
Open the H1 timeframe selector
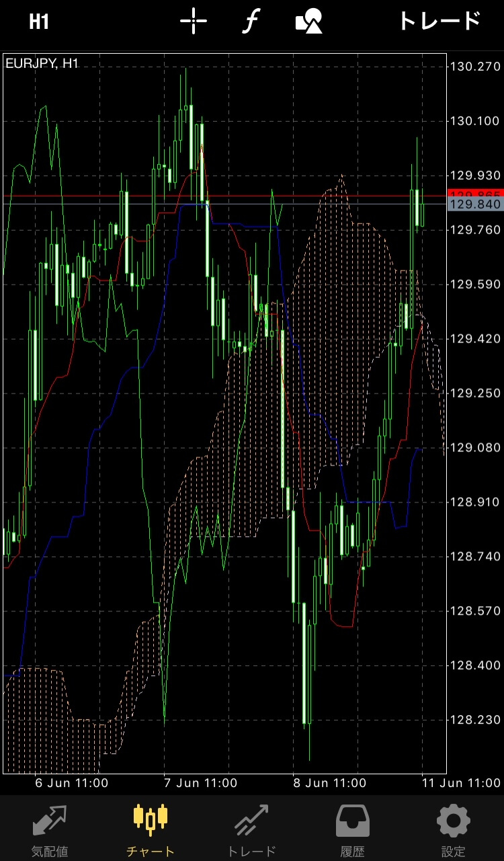coord(39,22)
